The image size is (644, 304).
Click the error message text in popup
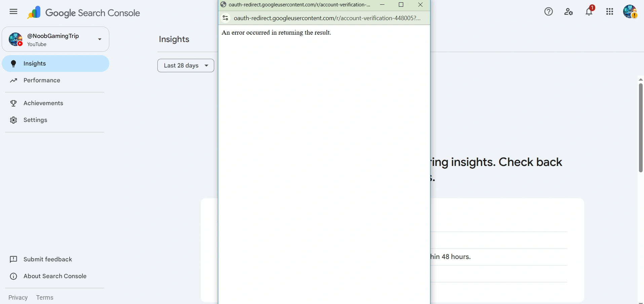tap(276, 33)
